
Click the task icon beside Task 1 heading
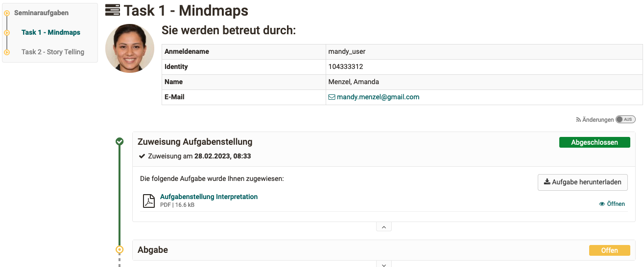pyautogui.click(x=113, y=10)
